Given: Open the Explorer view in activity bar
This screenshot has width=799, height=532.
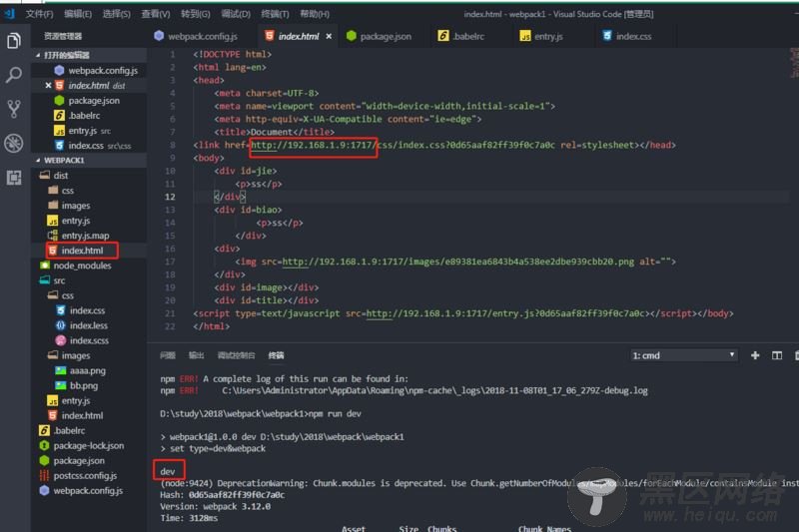Looking at the screenshot, I should pyautogui.click(x=14, y=41).
